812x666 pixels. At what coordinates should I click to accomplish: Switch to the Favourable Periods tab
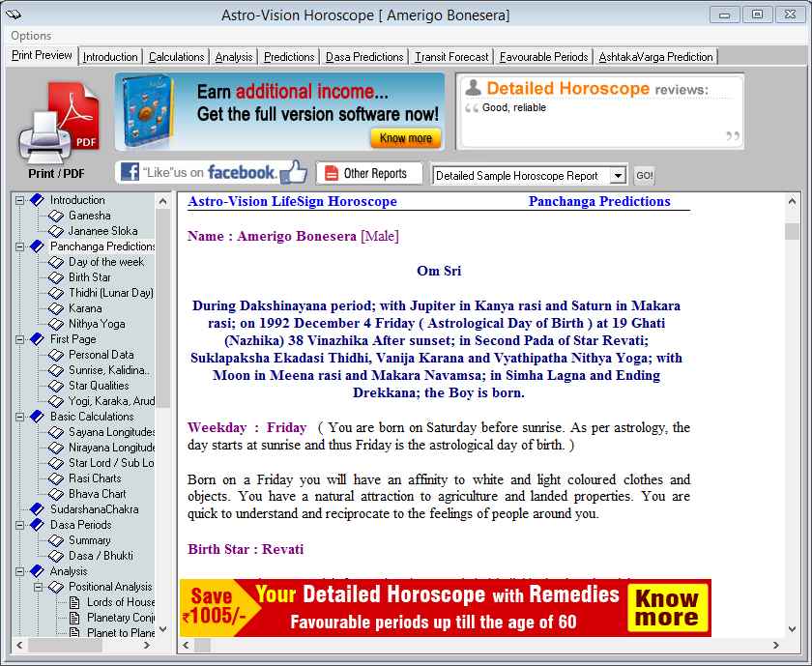(543, 56)
